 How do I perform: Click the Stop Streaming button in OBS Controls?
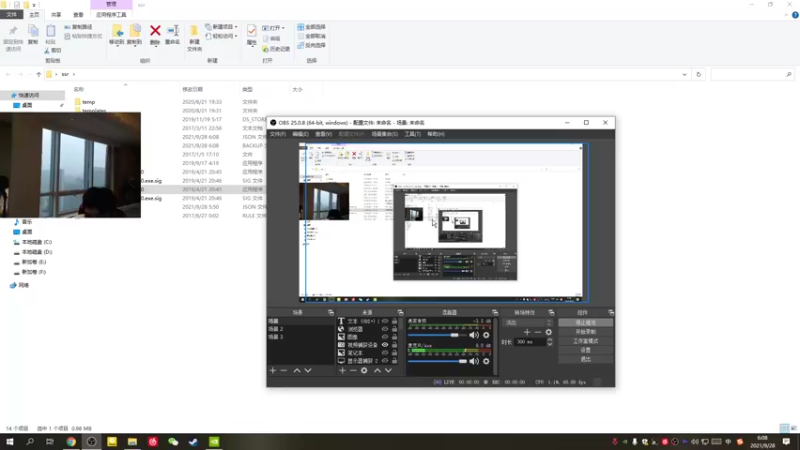(x=585, y=323)
